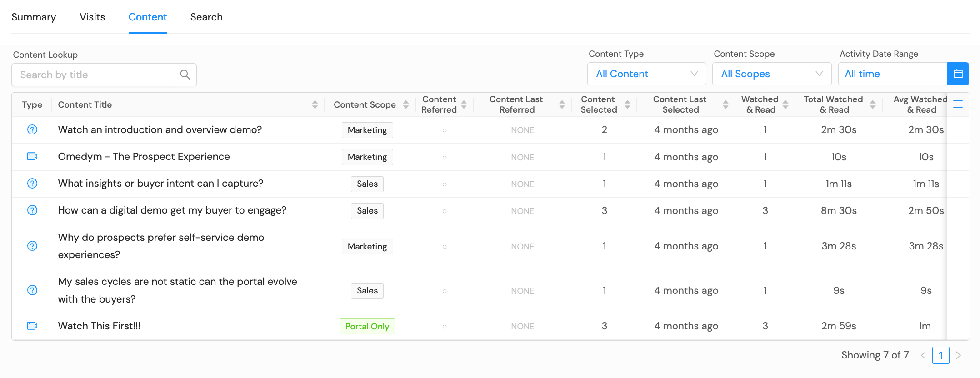
Task: Go to pagination page 1
Action: tap(940, 355)
